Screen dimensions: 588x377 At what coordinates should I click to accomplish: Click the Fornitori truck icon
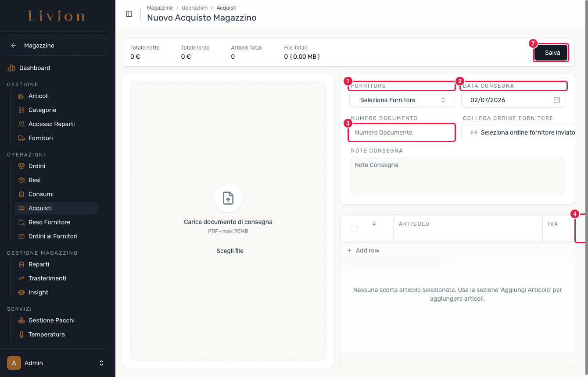pos(21,138)
